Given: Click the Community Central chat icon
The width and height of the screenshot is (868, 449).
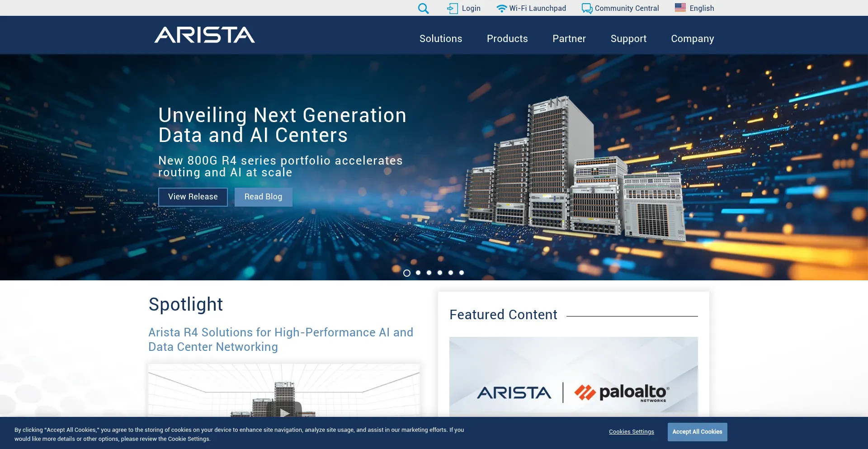Looking at the screenshot, I should coord(587,8).
